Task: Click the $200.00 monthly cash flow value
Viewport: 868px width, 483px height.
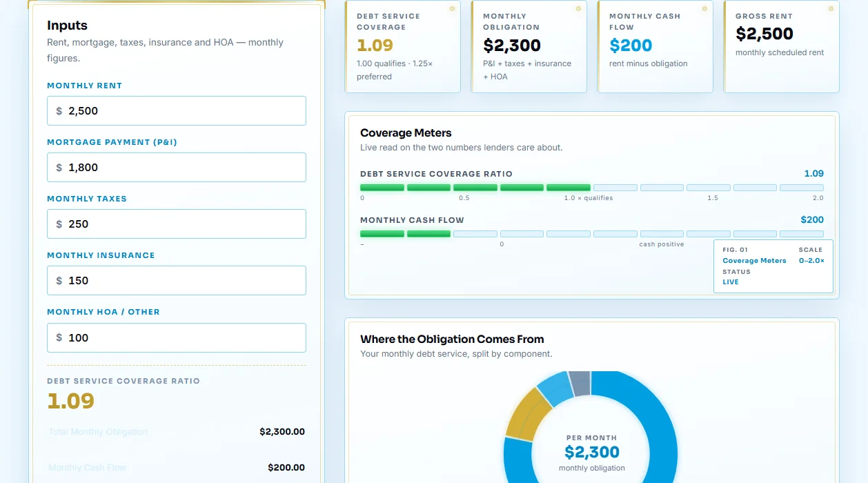Action: (286, 468)
